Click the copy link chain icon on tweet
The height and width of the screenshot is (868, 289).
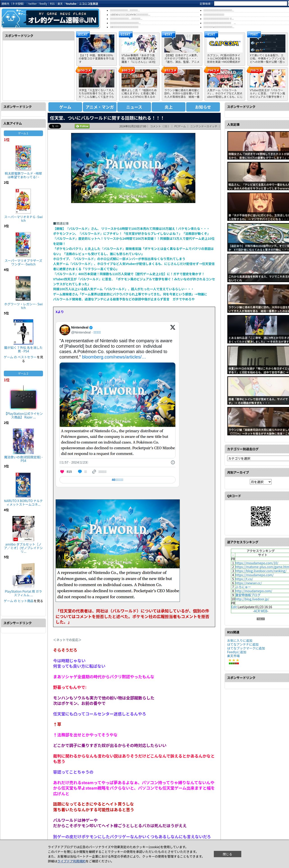pos(94,471)
